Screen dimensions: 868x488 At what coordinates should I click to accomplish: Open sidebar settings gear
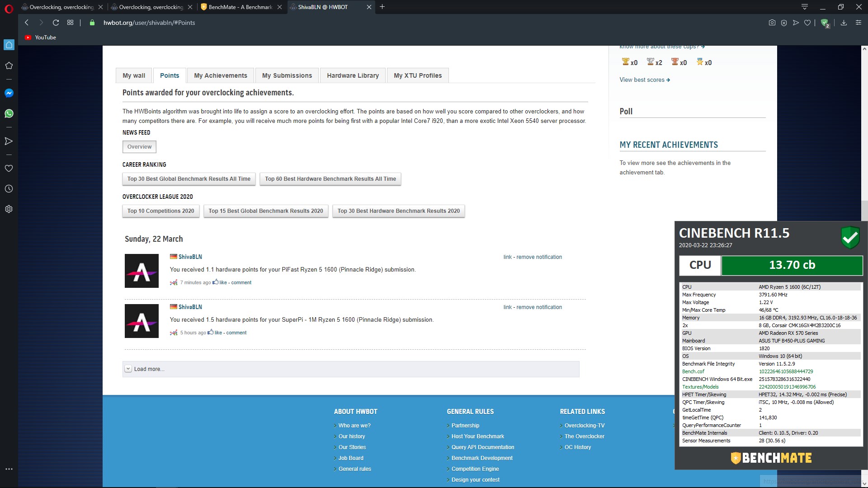click(9, 209)
